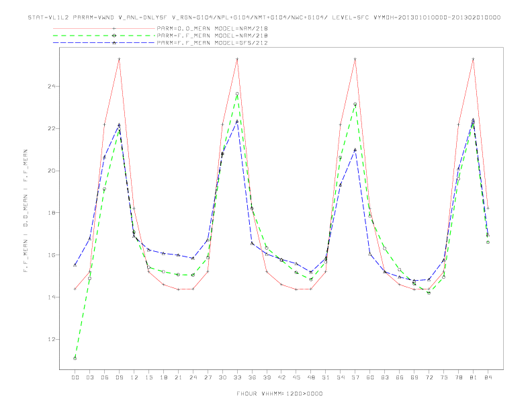Click blue GFS triangle marker at hour 00
Screen dimensions: 532x411
[75, 265]
